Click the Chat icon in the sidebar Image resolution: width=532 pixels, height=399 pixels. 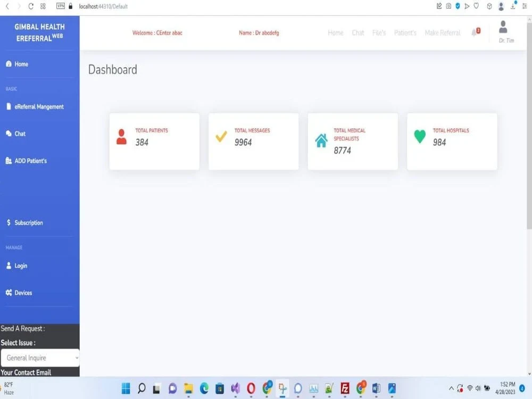point(7,134)
